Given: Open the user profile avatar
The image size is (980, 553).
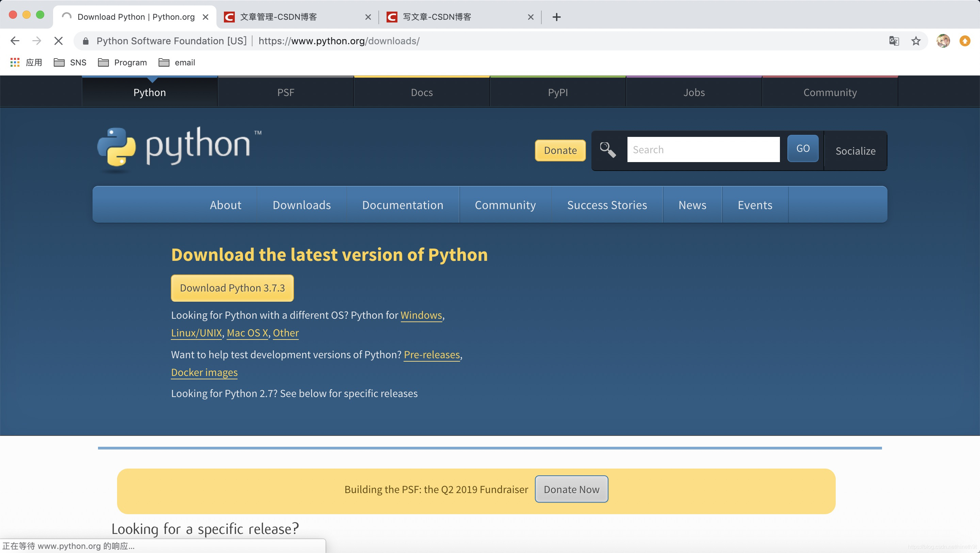Looking at the screenshot, I should [x=943, y=41].
